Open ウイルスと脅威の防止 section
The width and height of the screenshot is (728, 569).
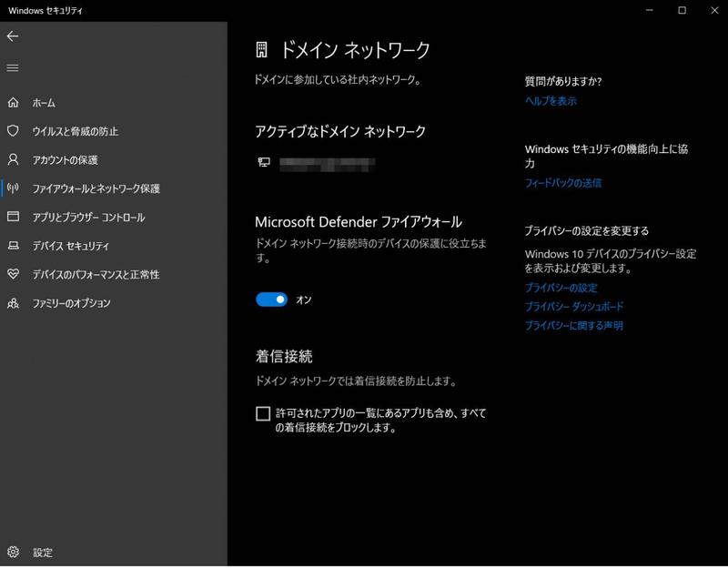tap(76, 131)
